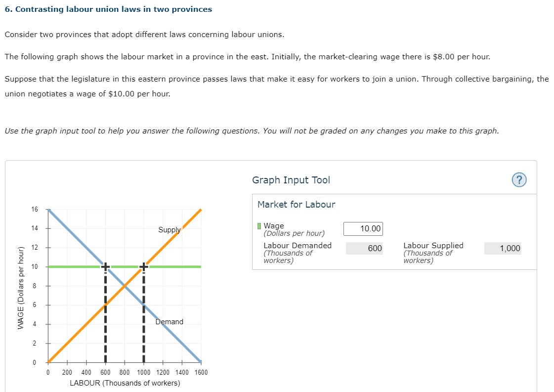Click the intersection marker on the Supply curve

[x=143, y=266]
